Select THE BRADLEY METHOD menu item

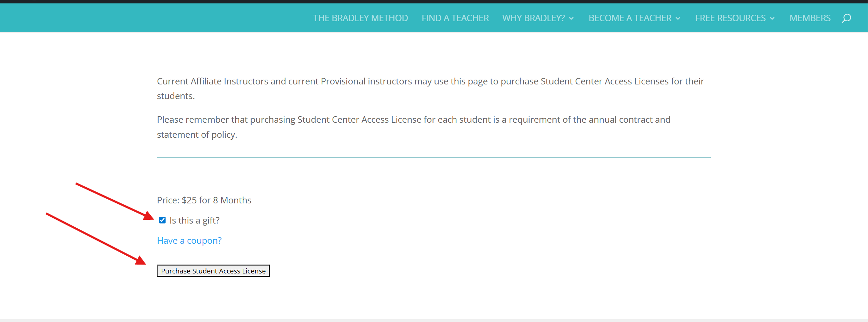point(360,18)
